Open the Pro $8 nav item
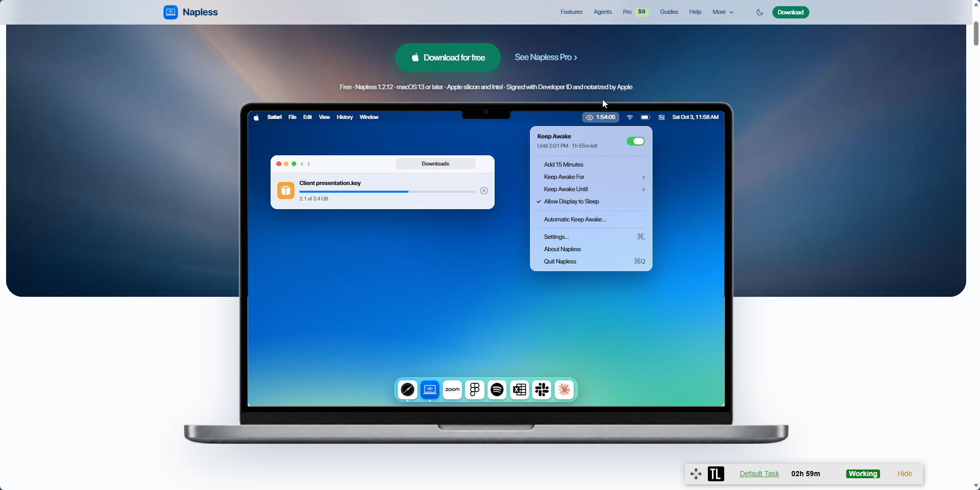Image resolution: width=980 pixels, height=490 pixels. 636,12
